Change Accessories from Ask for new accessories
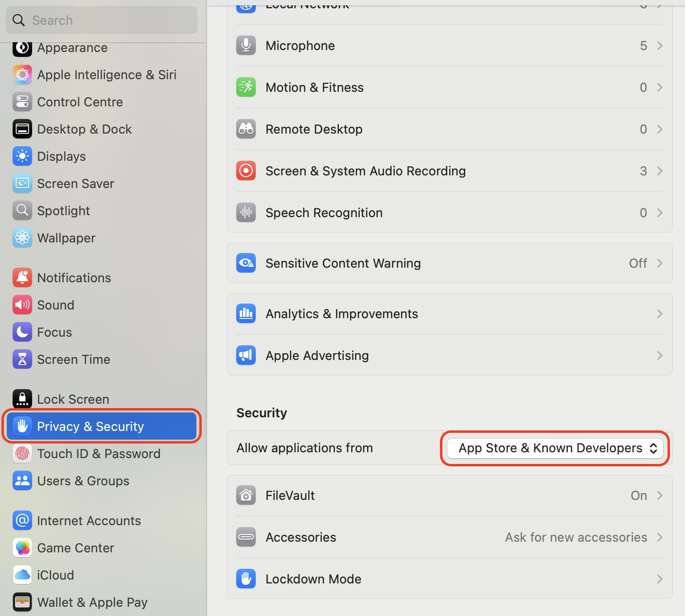The width and height of the screenshot is (685, 616). coord(576,537)
